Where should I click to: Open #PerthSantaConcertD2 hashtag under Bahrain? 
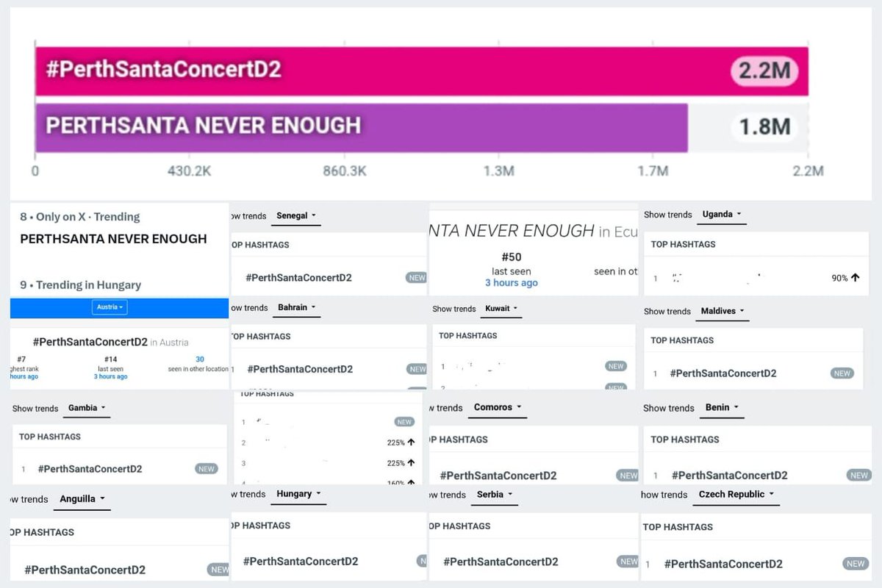tap(300, 369)
